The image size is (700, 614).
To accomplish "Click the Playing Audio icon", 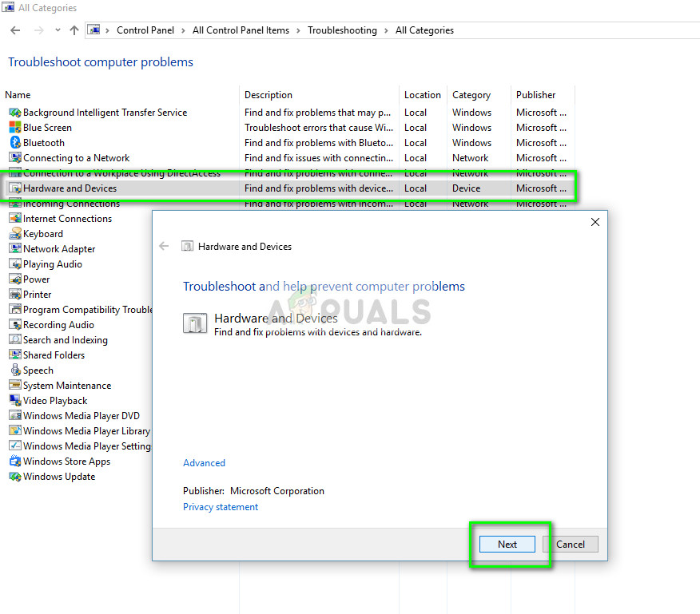I will (15, 264).
